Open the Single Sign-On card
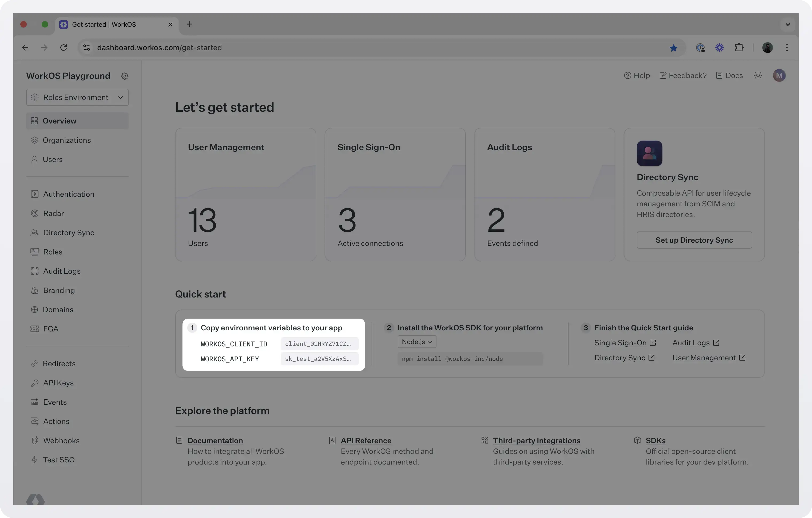The width and height of the screenshot is (812, 518). (395, 194)
